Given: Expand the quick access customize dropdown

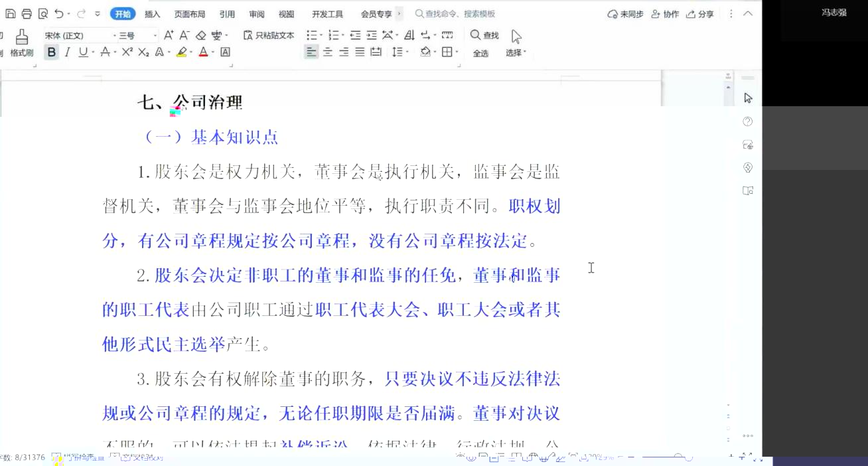Looking at the screenshot, I should tap(98, 14).
